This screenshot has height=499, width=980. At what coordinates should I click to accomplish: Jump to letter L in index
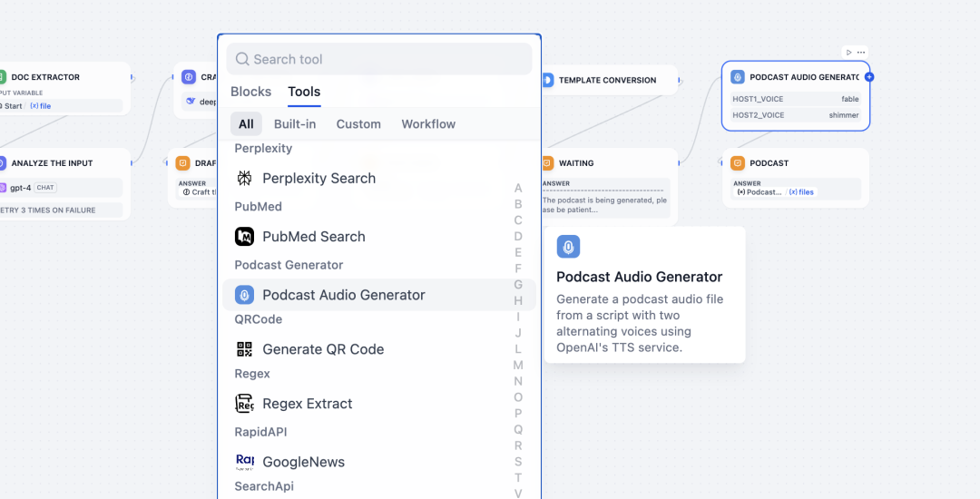(x=518, y=349)
